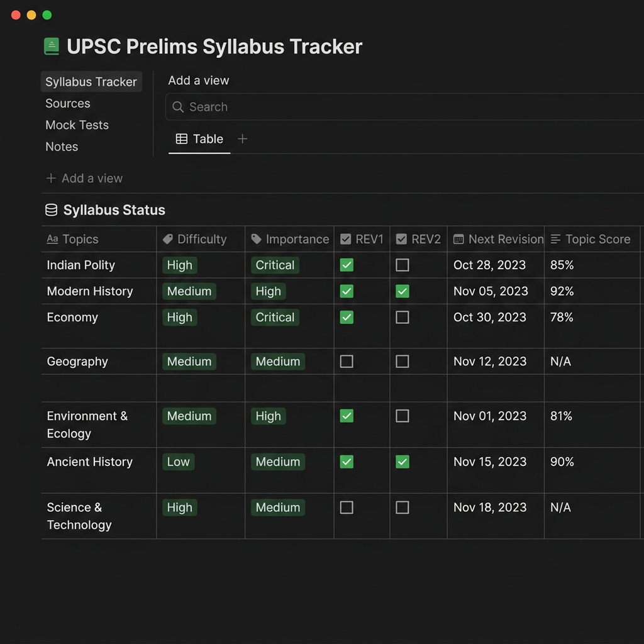Click the Difficulty column header
644x644 pixels.
point(201,239)
